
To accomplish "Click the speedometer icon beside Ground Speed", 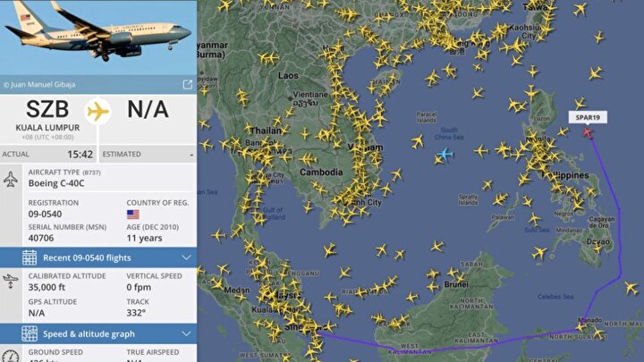I will click(11, 357).
